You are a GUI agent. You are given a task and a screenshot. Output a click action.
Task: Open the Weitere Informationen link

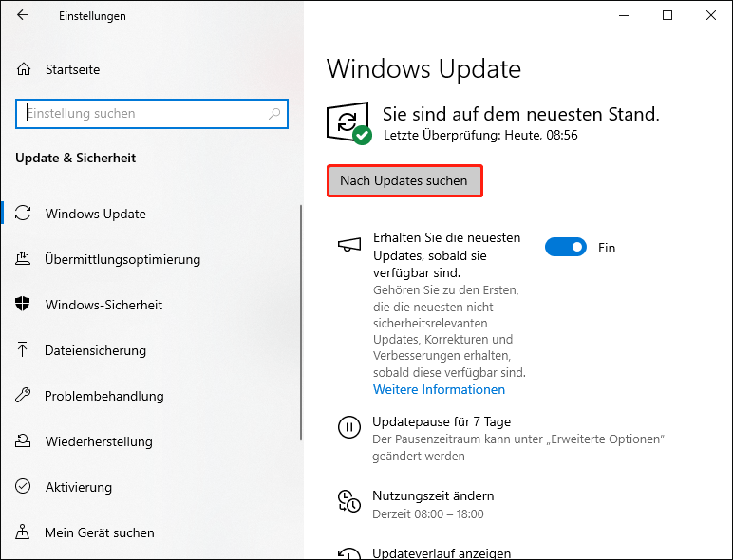click(439, 389)
